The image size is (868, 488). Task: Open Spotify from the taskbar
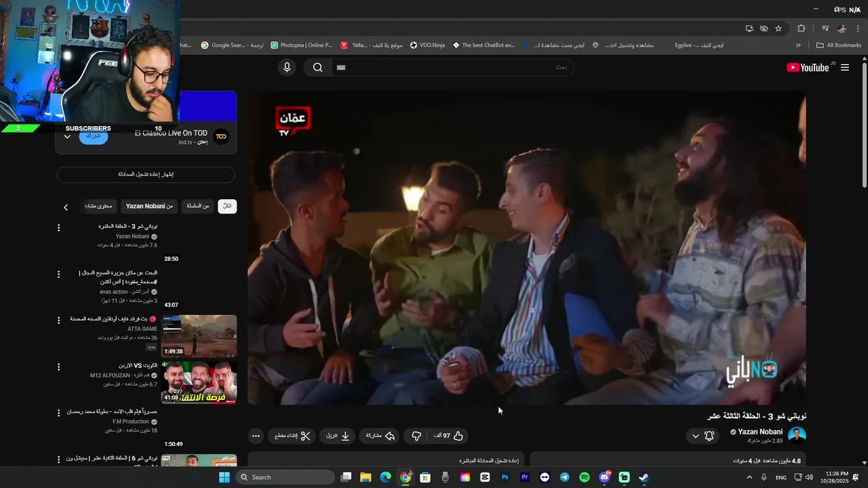coord(585,477)
